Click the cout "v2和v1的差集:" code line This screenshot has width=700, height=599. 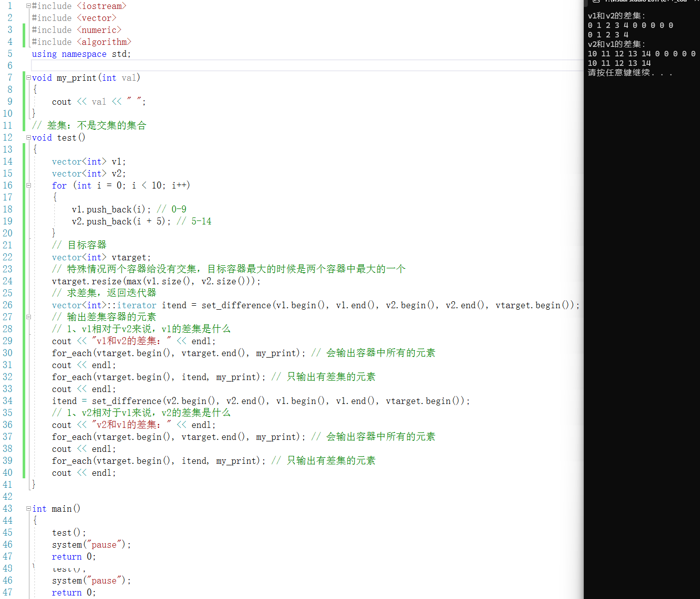[134, 425]
